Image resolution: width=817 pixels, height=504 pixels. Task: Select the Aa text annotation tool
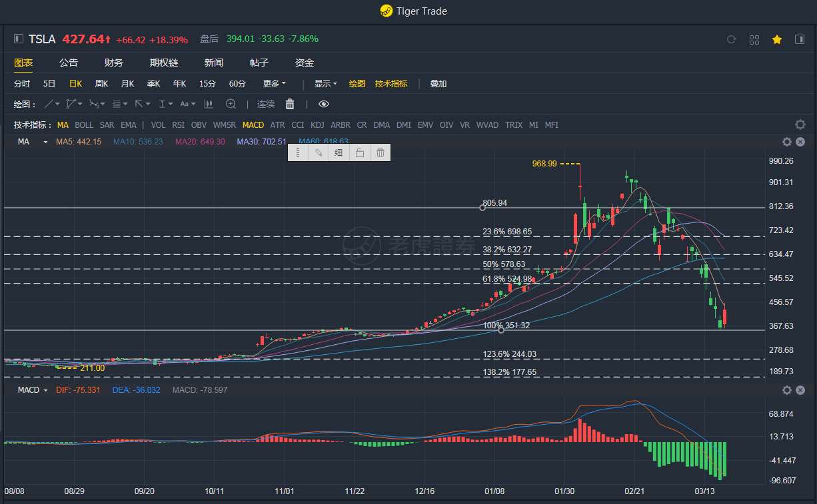[x=185, y=104]
